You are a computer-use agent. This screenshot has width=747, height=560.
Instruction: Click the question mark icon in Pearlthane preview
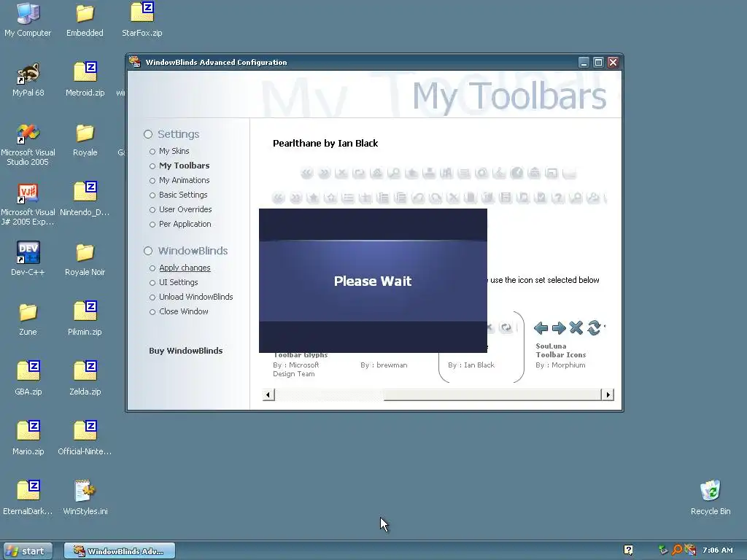coord(557,197)
